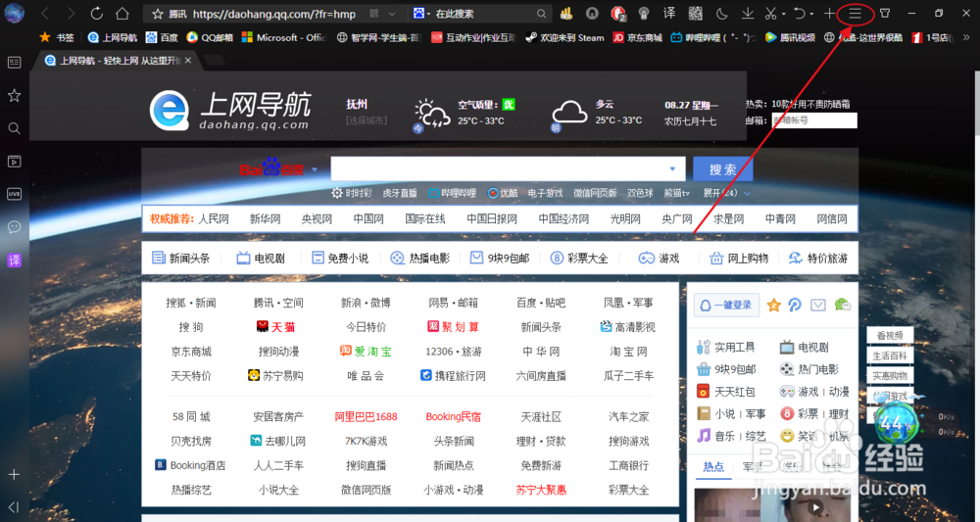Screen dimensions: 980x522
Task: Open the sidebar search icon
Action: [14, 128]
